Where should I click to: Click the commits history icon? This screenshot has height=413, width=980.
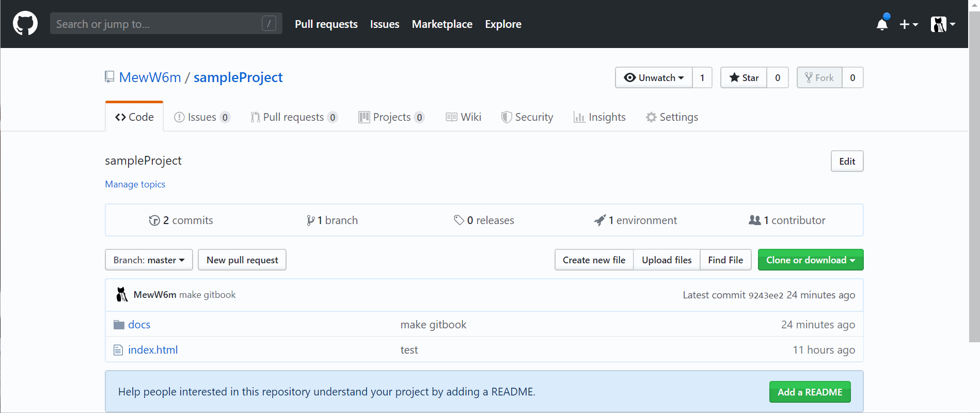click(x=154, y=220)
